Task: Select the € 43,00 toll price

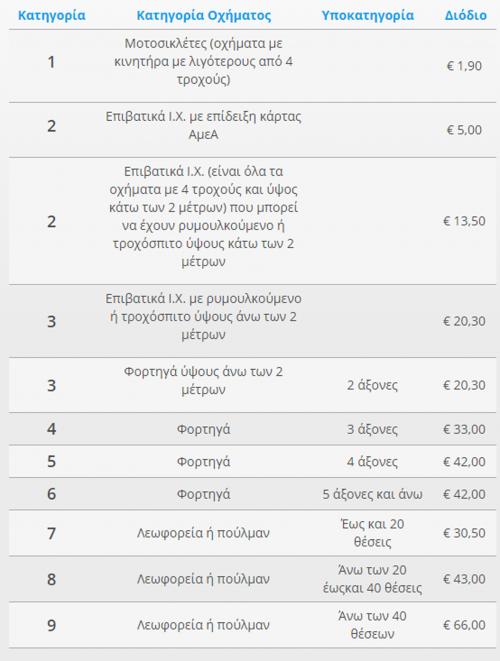Action: coord(464,579)
